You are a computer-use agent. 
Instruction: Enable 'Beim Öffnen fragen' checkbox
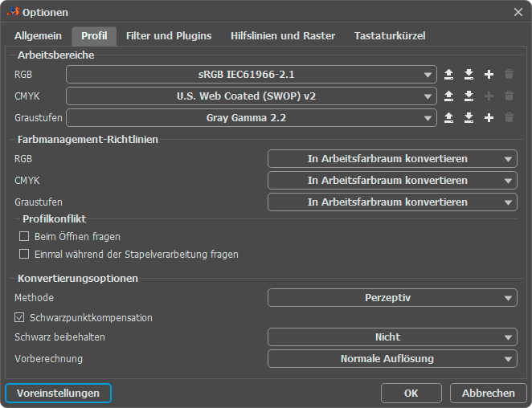[x=24, y=236]
